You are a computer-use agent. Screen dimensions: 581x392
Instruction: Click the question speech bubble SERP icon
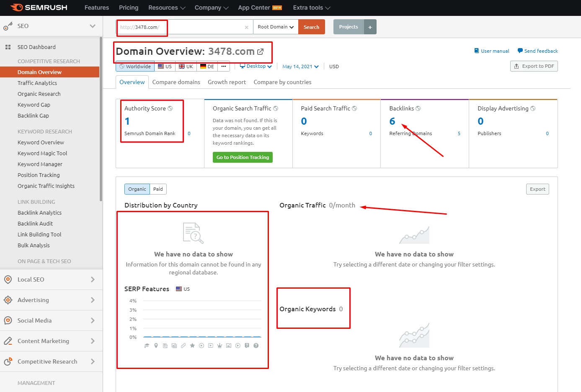pyautogui.click(x=247, y=346)
